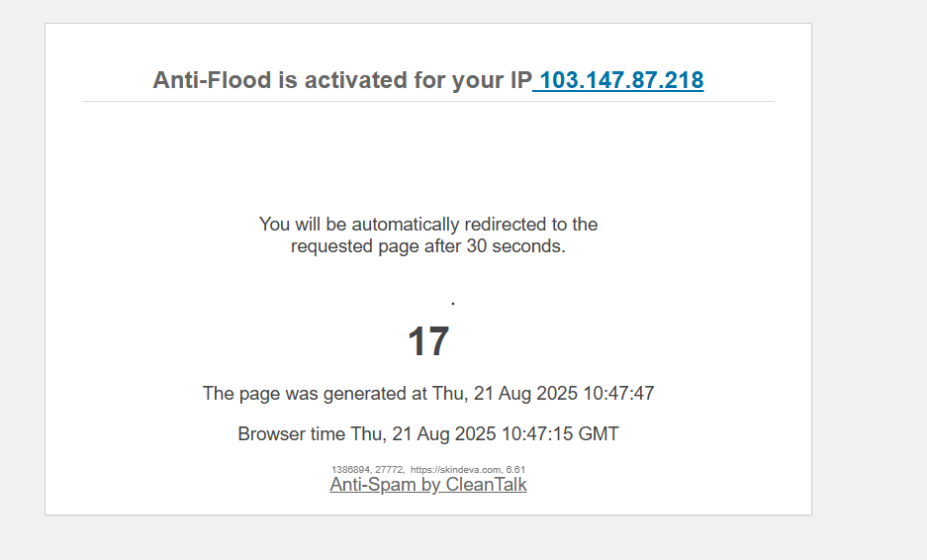This screenshot has height=560, width=927.
Task: Select the Browser time line
Action: click(428, 434)
